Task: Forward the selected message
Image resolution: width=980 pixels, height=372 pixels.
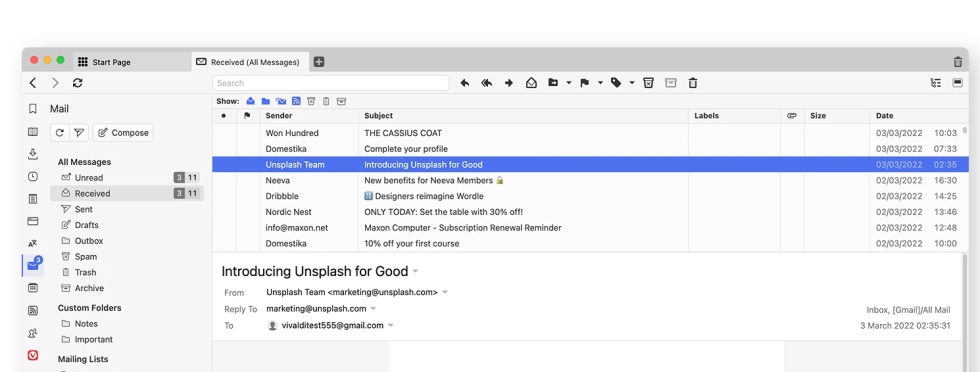Action: pos(509,83)
